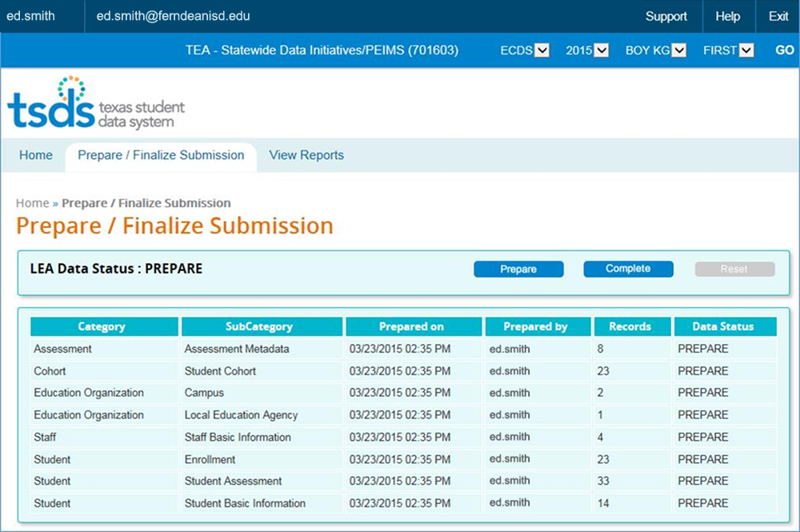Click the Home breadcrumb link
The width and height of the screenshot is (800, 532).
coord(32,203)
